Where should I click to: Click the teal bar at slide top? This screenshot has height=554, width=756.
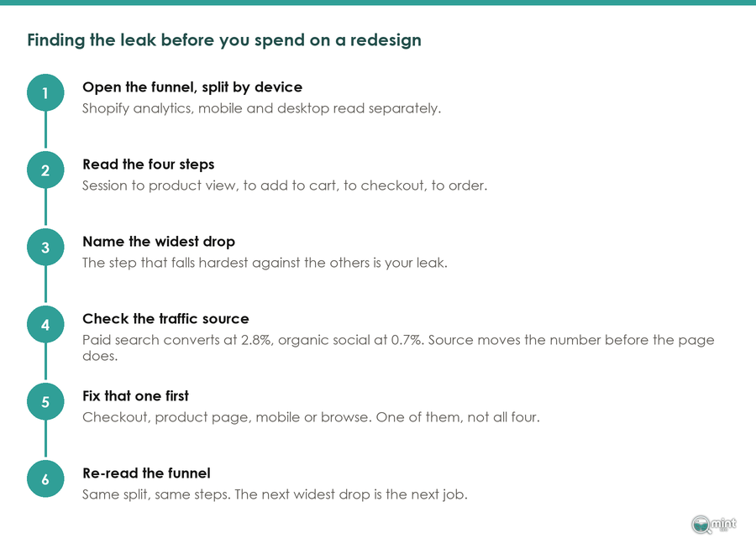pyautogui.click(x=378, y=3)
